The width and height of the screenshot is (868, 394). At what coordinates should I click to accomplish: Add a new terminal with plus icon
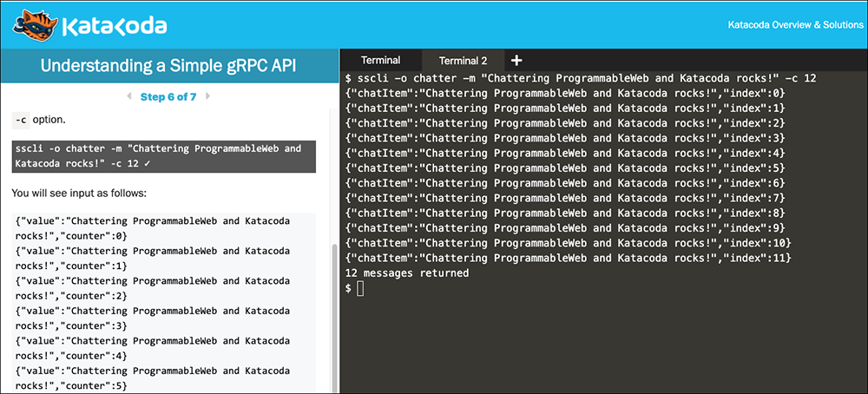[x=516, y=61]
